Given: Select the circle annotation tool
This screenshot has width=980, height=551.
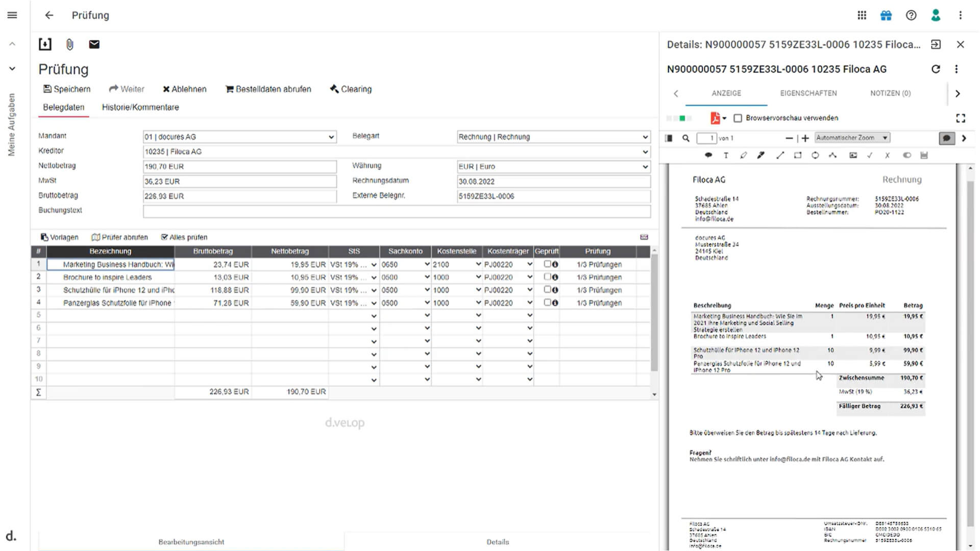Looking at the screenshot, I should tap(815, 155).
